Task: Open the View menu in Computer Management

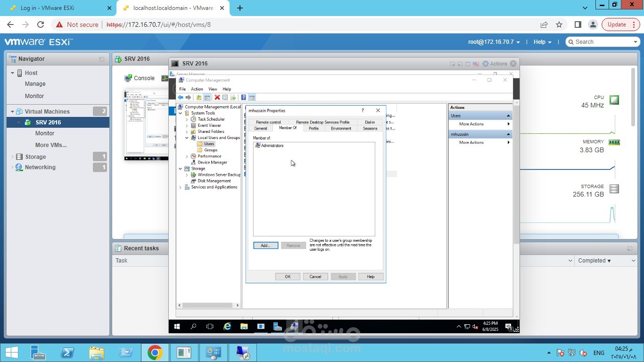Action: pos(213,89)
